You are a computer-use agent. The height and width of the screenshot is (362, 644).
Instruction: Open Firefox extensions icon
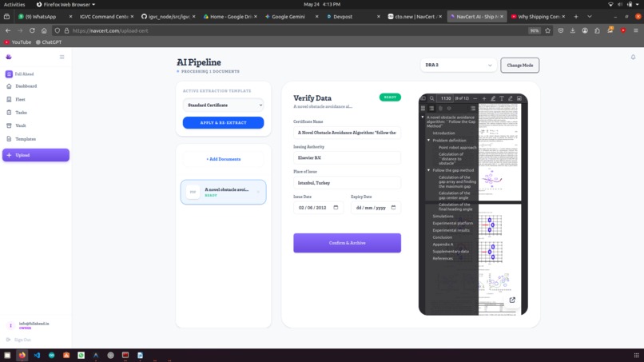(x=597, y=30)
